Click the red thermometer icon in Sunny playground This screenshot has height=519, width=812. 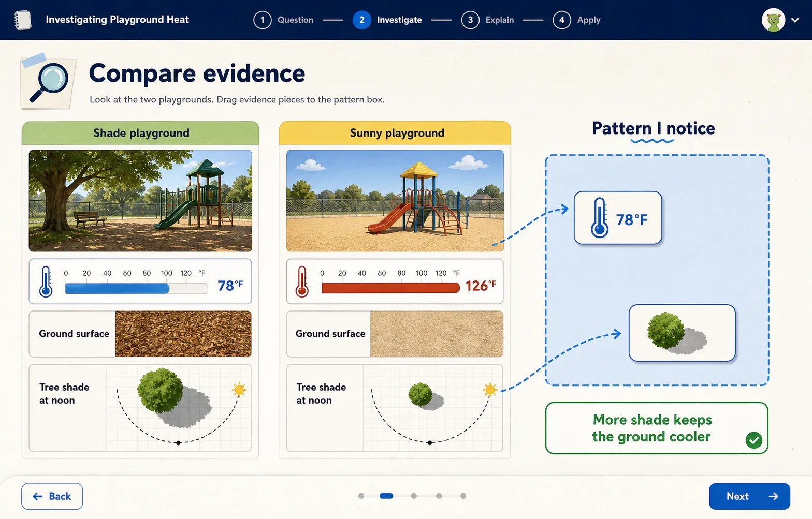coord(302,281)
